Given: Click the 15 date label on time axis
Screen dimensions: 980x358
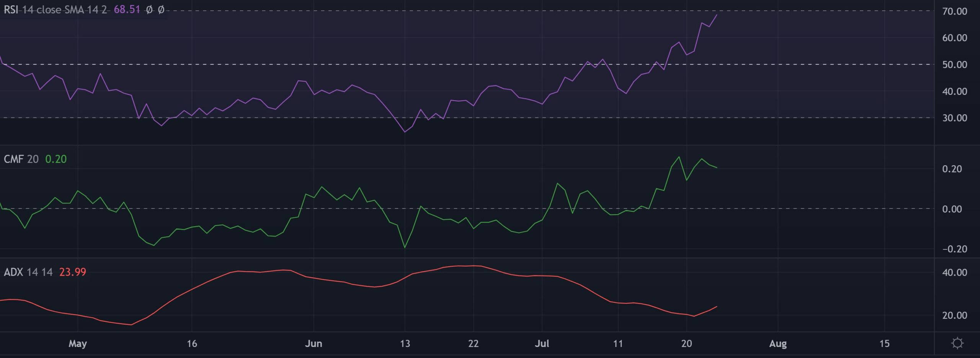Looking at the screenshot, I should pyautogui.click(x=884, y=343).
